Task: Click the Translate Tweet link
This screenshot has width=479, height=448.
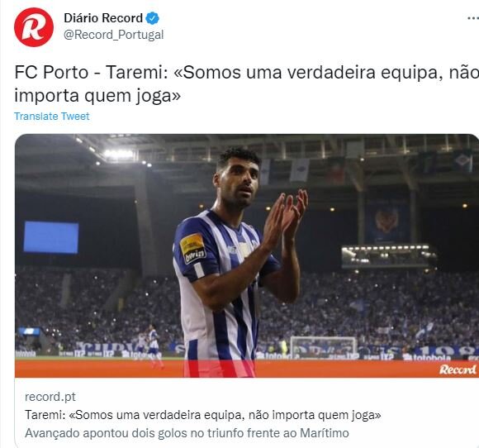Action: [x=52, y=117]
